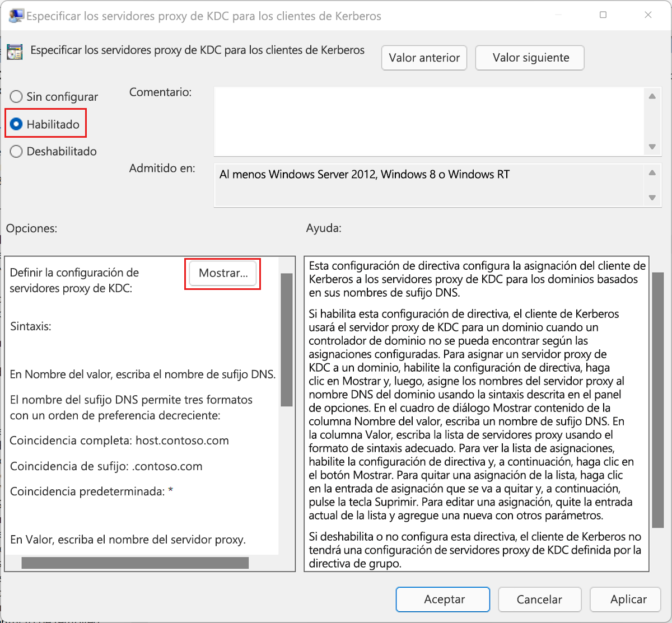
Task: Click inside the Comentario text box
Action: tap(429, 121)
